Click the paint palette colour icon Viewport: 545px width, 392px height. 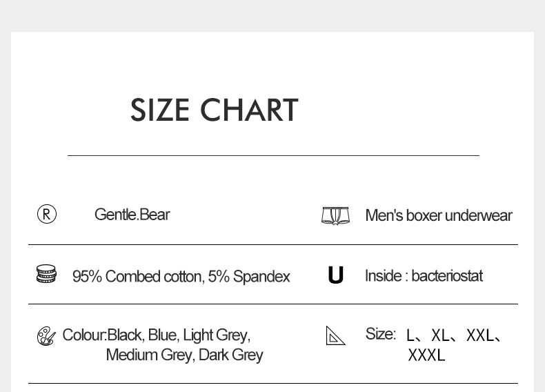point(46,337)
